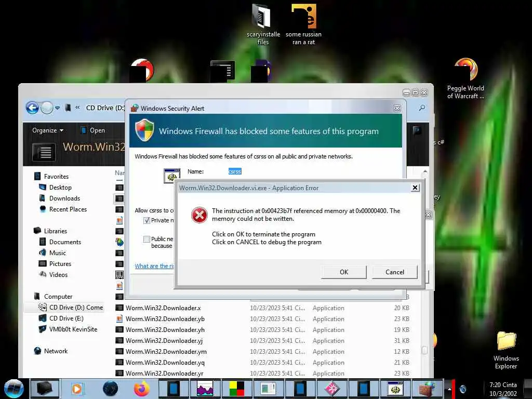The width and height of the screenshot is (532, 399).
Task: Click the red error icon in dialog
Action: pyautogui.click(x=199, y=215)
